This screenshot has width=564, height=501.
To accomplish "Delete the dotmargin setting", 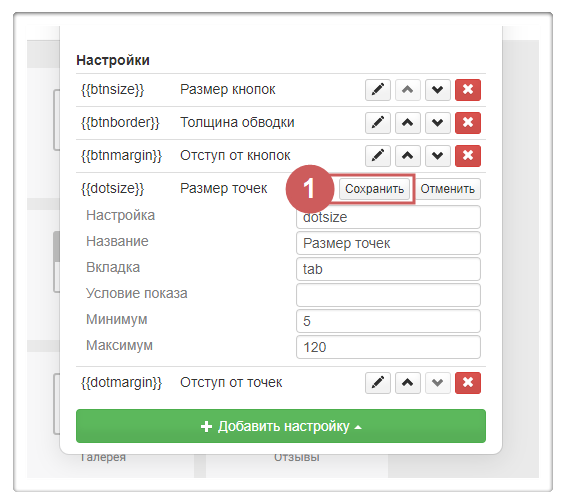I will tap(468, 383).
